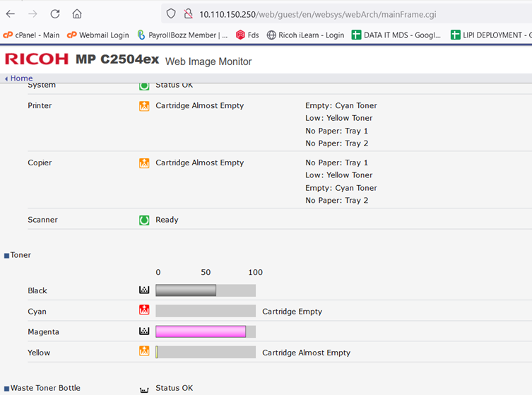Click the green System status icon
Screen dimensions: 532x395
coord(144,86)
